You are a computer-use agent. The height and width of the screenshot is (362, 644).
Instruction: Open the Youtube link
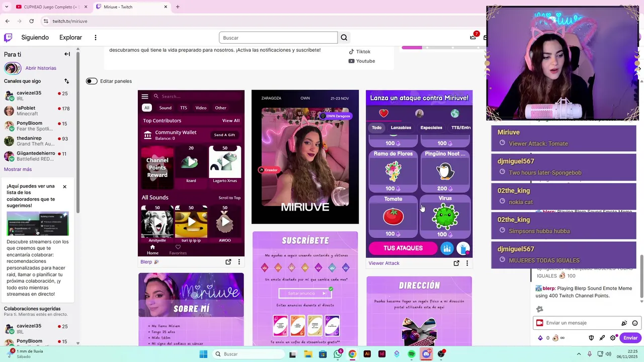[x=362, y=61]
